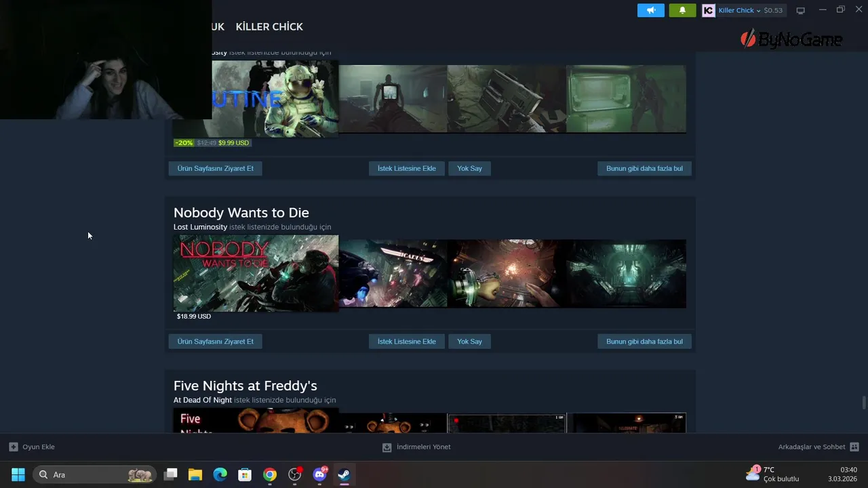The width and height of the screenshot is (868, 488).
Task: Open the KİLLER CHİCK navigation tab
Action: point(269,26)
